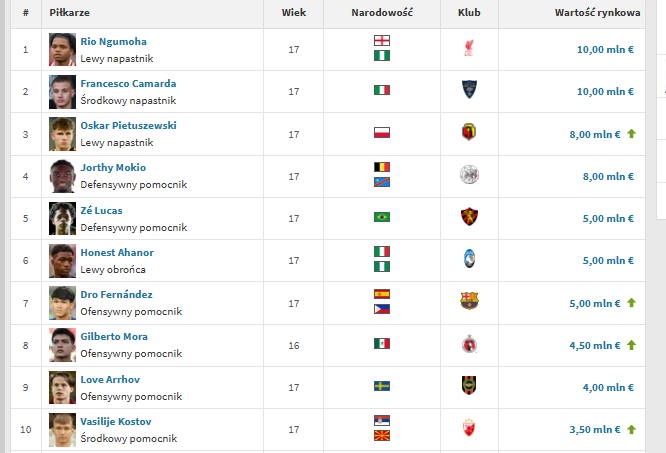Click Honest Ahanor's player photo
The height and width of the screenshot is (453, 666).
pos(62,261)
